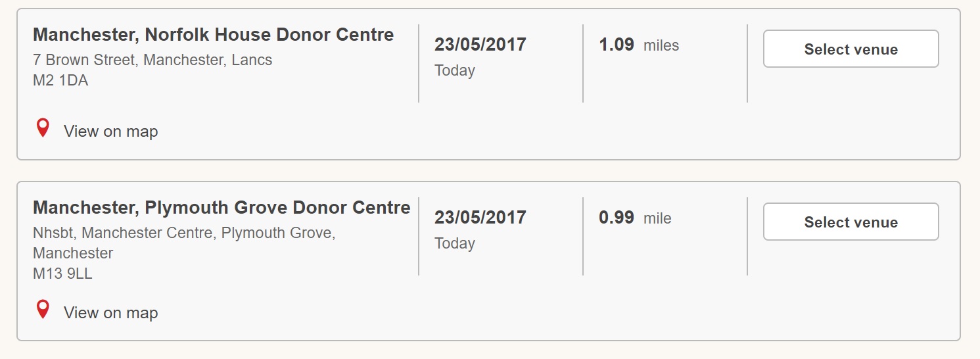The height and width of the screenshot is (359, 980).
Task: Click the Manchester, Norfolk House Donor Centre heading
Action: [214, 35]
